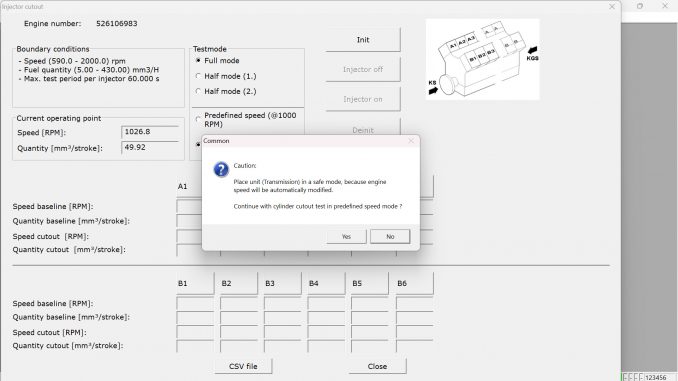Image resolution: width=678 pixels, height=381 pixels.
Task: Click the CSV file button
Action: pyautogui.click(x=243, y=366)
